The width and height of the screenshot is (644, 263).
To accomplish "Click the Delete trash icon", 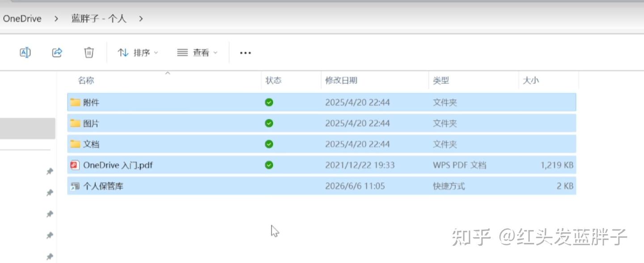I will [89, 52].
